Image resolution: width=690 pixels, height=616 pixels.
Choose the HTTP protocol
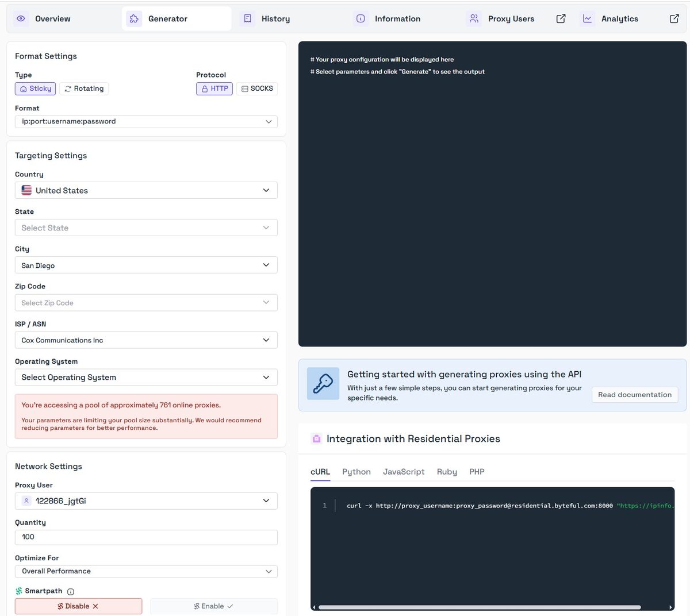coord(214,88)
